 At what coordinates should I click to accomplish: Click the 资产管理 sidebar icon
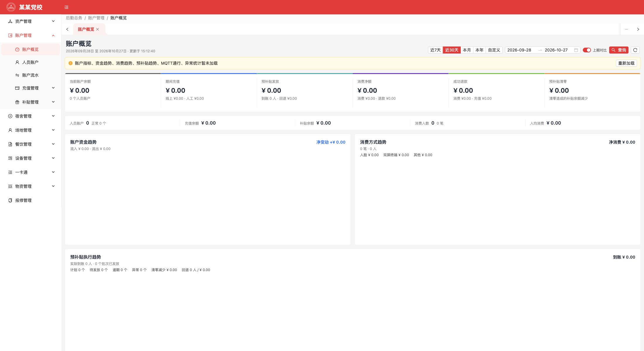click(x=10, y=21)
